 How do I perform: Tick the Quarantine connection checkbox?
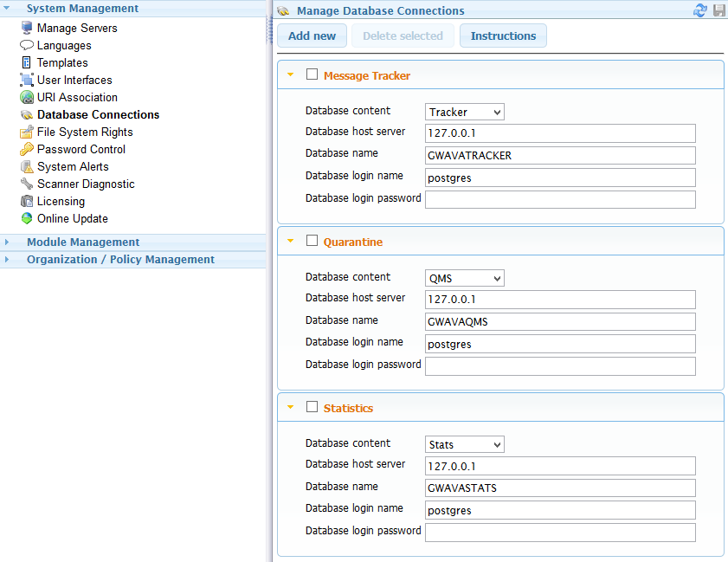(312, 241)
